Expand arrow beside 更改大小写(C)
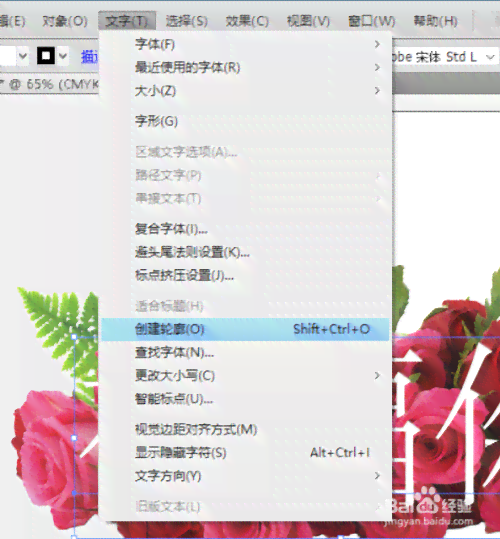500x539 pixels. pyautogui.click(x=377, y=375)
